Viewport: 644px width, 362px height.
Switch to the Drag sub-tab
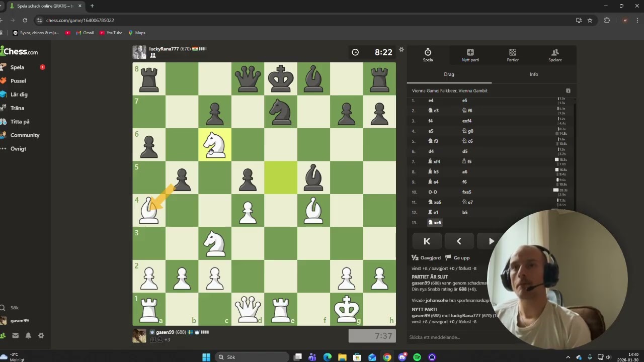point(449,74)
